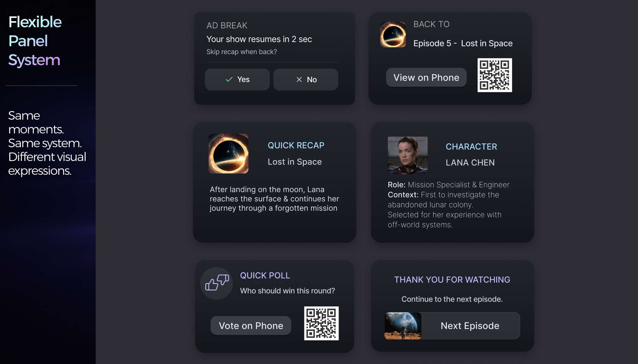Viewport: 638px width, 364px height.
Task: Click the Next Episode astronaut thumbnail
Action: [x=403, y=326]
